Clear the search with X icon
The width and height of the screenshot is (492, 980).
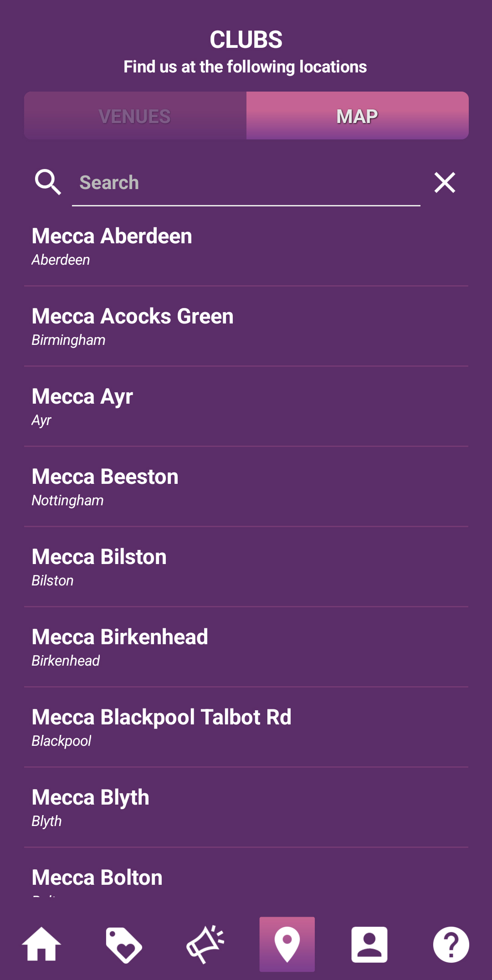coord(445,182)
